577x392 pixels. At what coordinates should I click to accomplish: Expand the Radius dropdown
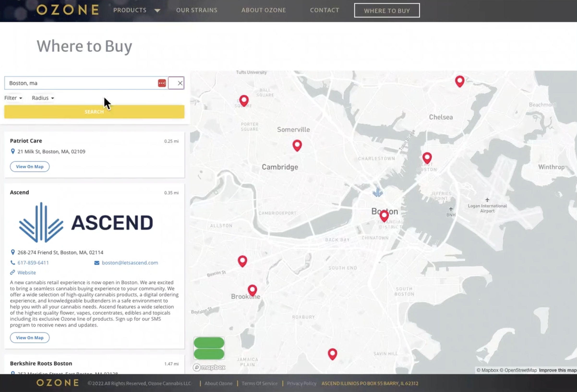(43, 98)
